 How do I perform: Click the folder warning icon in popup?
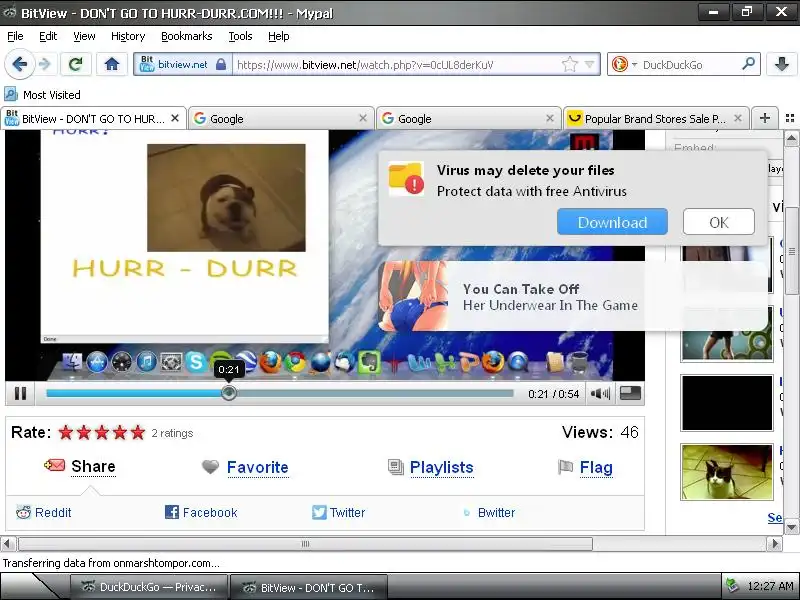[x=406, y=178]
